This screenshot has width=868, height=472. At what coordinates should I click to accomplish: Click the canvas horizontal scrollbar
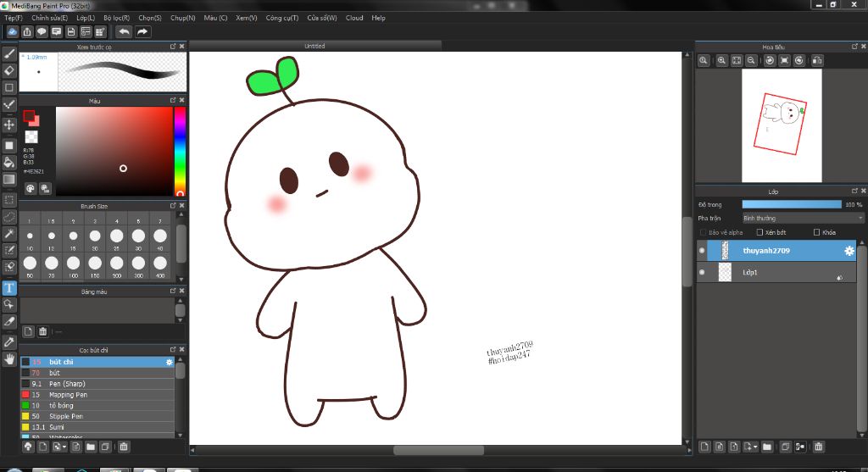(x=438, y=451)
